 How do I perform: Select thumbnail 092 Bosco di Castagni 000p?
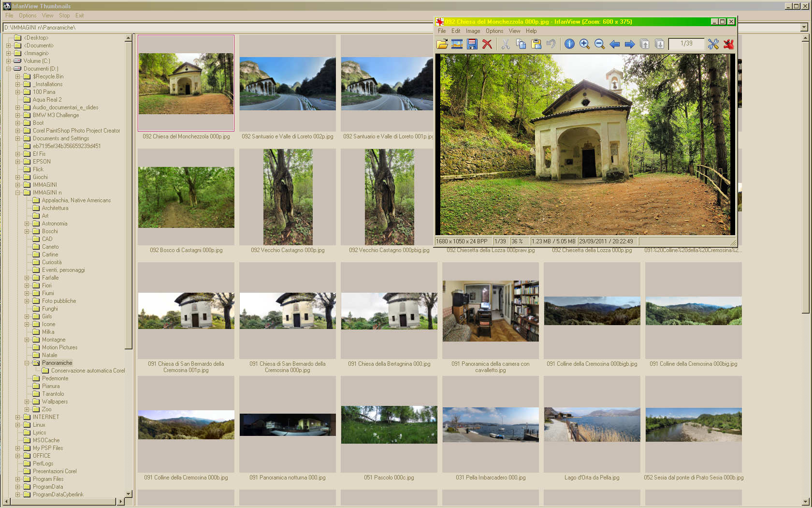[x=186, y=197]
